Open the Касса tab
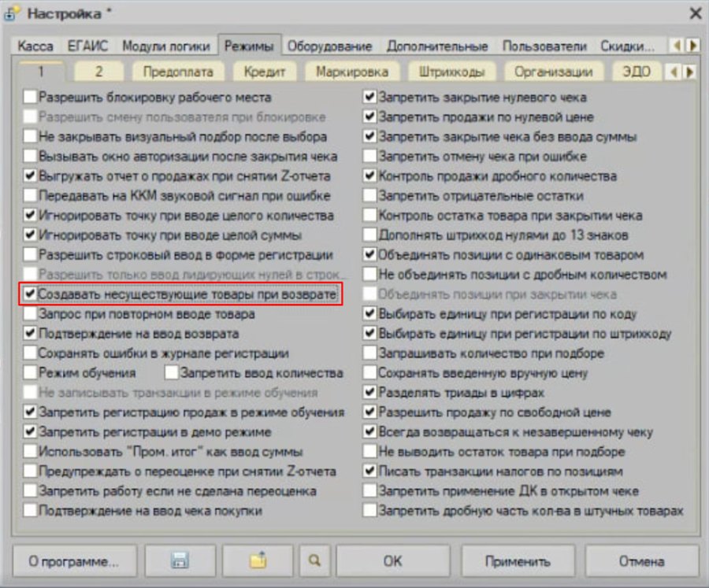The height and width of the screenshot is (588, 709). coord(35,46)
